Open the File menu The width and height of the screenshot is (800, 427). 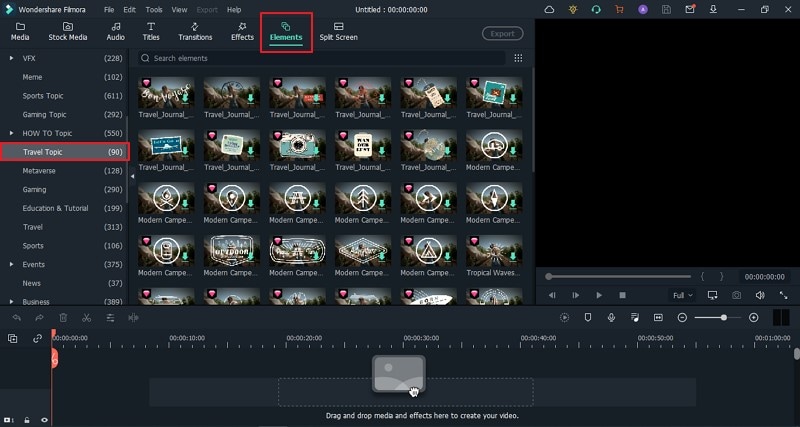[109, 10]
